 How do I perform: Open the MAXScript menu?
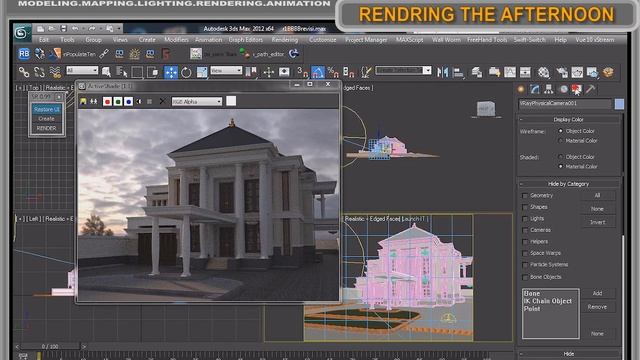click(x=409, y=40)
